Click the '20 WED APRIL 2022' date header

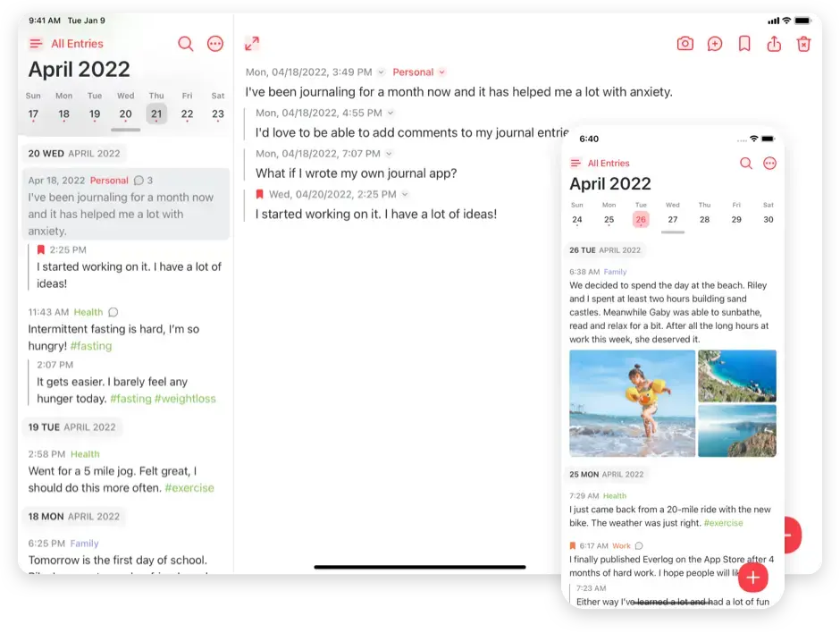[x=74, y=153]
